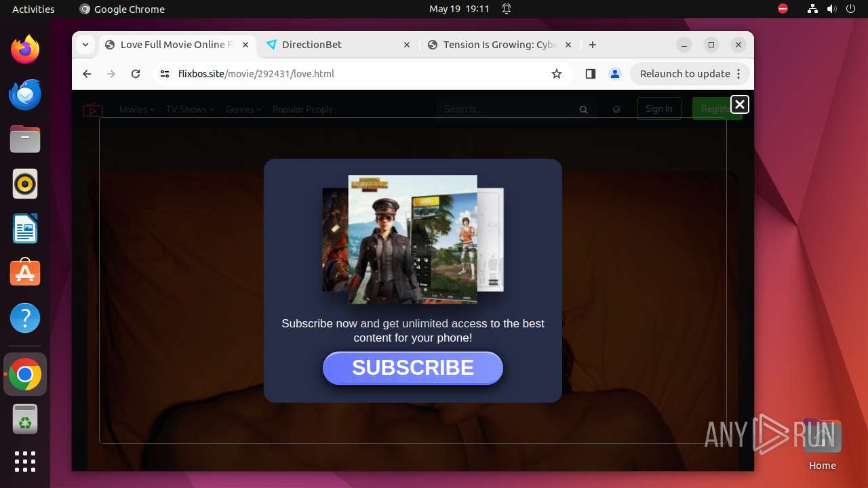Click the network status icon in system tray
The height and width of the screenshot is (488, 868).
pyautogui.click(x=813, y=9)
